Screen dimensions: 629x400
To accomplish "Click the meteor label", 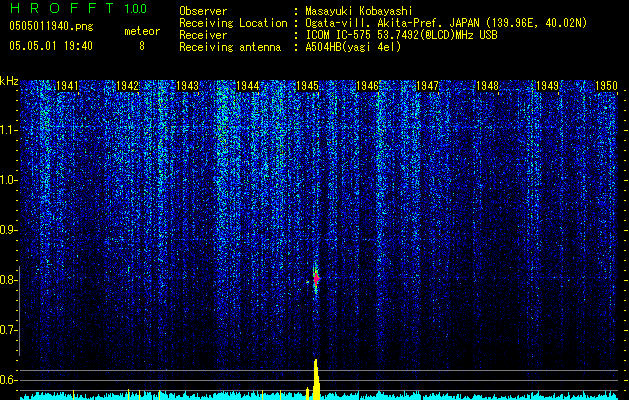I will pos(142,31).
